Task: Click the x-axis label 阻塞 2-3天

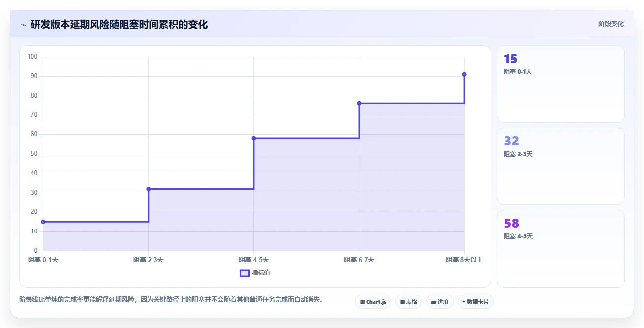Action: 149,260
